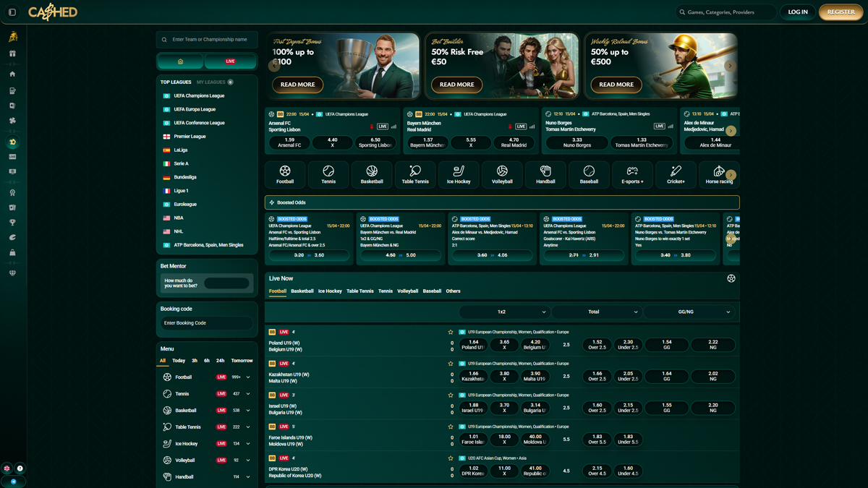The height and width of the screenshot is (488, 868).
Task: Expand Basketball in the Menu list
Action: (248, 411)
